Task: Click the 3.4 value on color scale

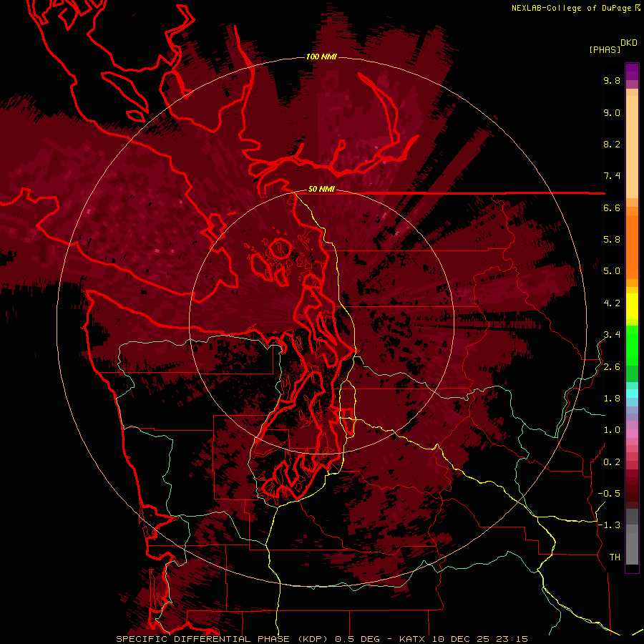Action: (x=612, y=335)
